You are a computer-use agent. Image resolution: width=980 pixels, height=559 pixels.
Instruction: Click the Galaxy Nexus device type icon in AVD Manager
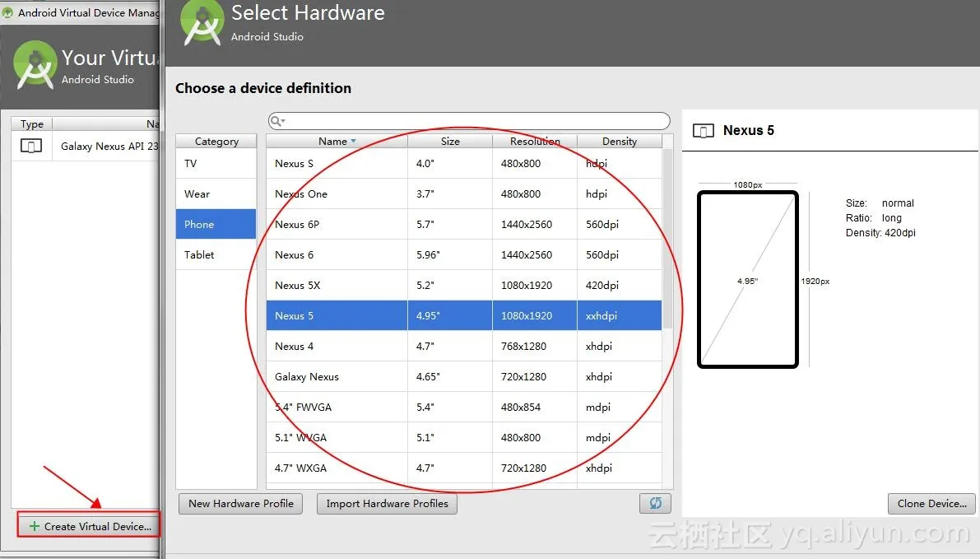pos(31,147)
